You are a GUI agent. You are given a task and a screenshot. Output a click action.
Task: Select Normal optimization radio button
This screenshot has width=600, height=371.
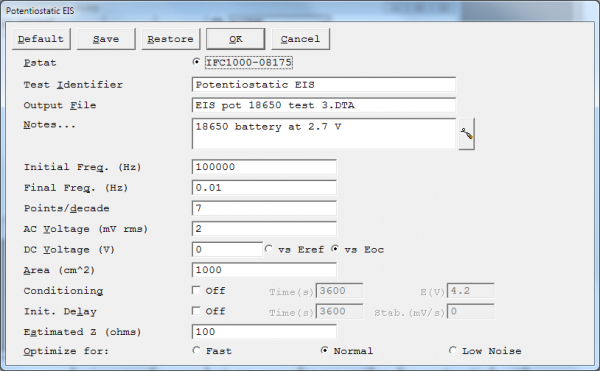click(324, 350)
